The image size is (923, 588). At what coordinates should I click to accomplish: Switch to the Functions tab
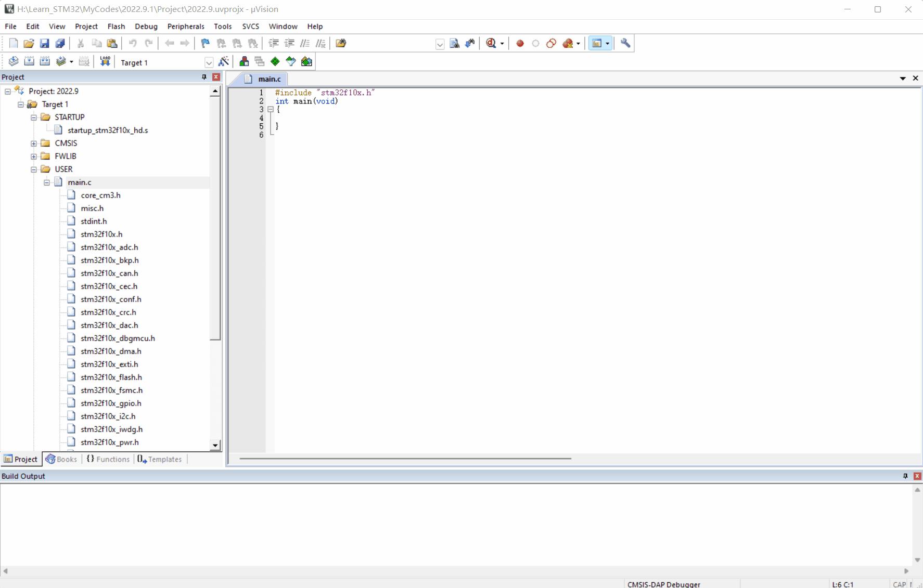(108, 459)
